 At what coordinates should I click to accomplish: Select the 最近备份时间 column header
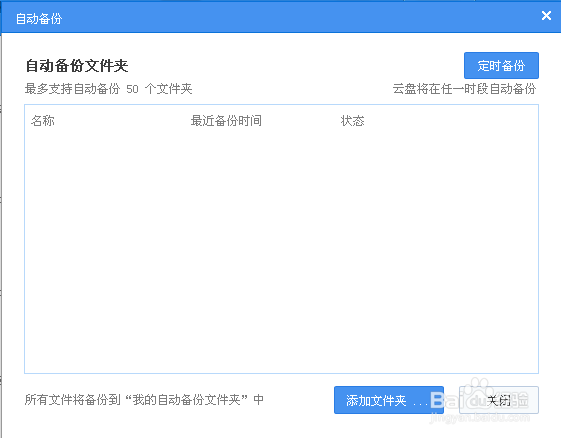[226, 121]
